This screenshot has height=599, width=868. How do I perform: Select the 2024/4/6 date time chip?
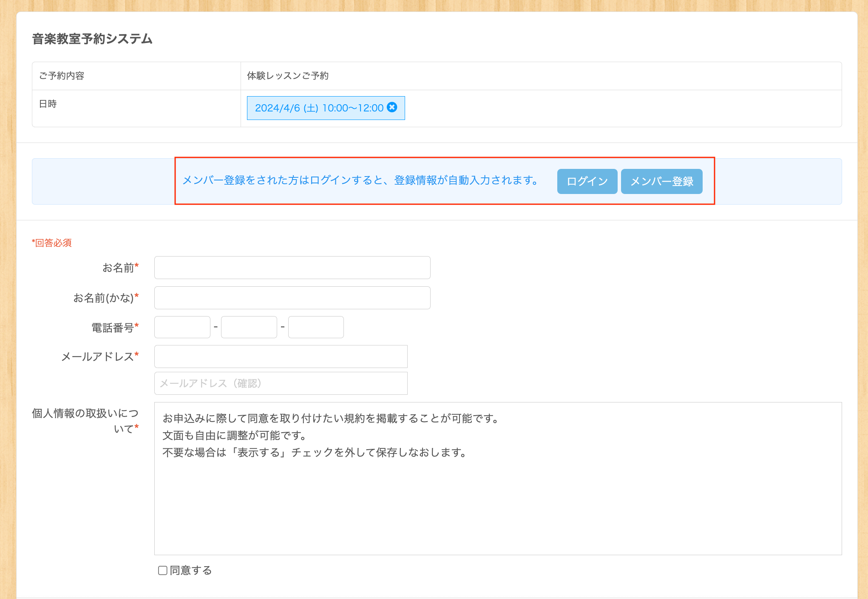(319, 108)
